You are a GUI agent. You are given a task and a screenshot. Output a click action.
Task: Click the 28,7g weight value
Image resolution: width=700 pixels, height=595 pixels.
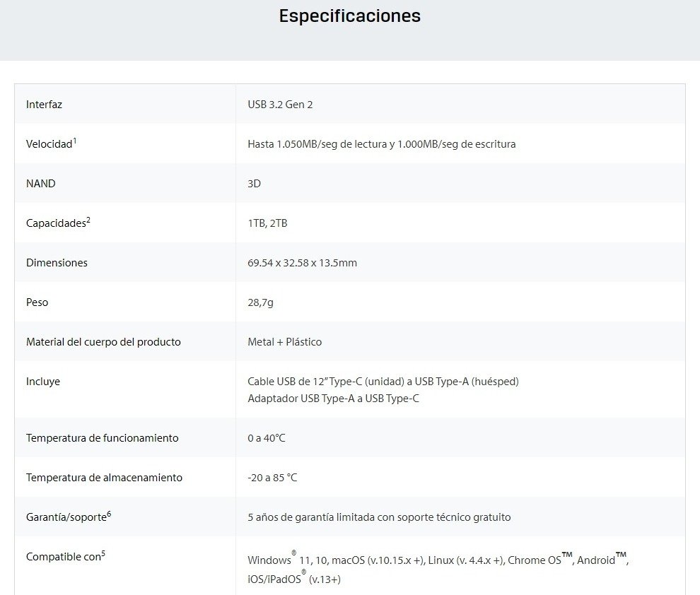pos(260,302)
